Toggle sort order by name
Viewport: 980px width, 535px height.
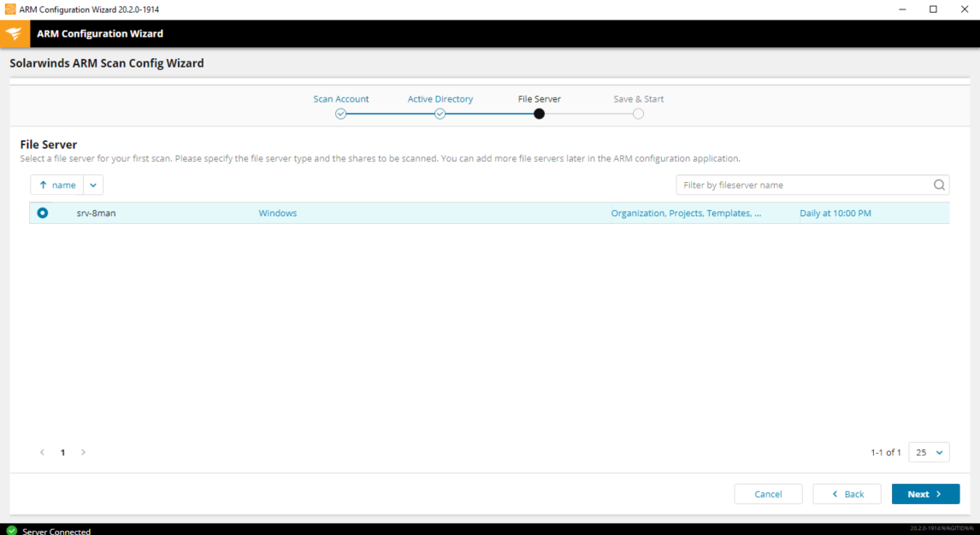pyautogui.click(x=56, y=185)
